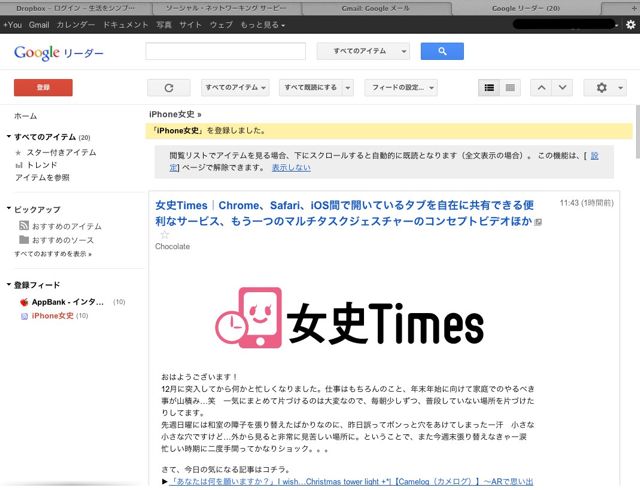This screenshot has width=640, height=490.
Task: Click the 11:43 article timestamp
Action: pyautogui.click(x=587, y=203)
